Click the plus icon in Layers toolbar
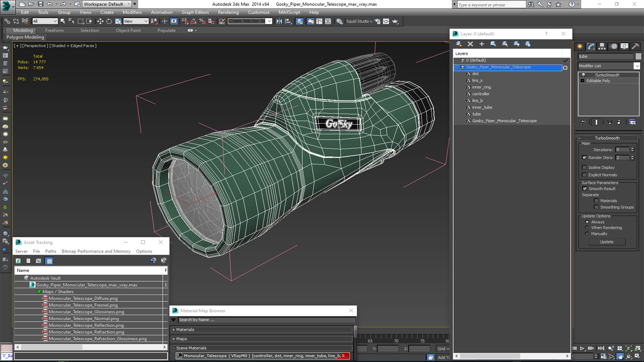The width and height of the screenshot is (644, 362). (482, 44)
